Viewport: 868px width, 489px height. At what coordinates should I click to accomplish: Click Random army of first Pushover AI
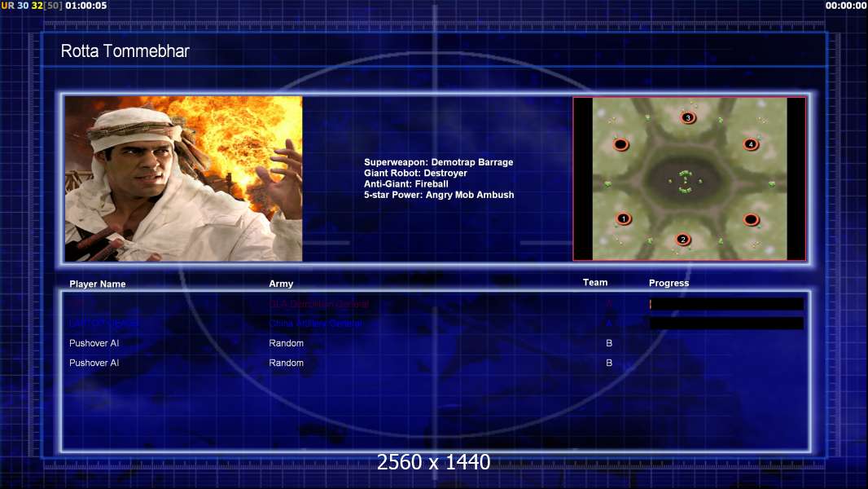(x=286, y=343)
